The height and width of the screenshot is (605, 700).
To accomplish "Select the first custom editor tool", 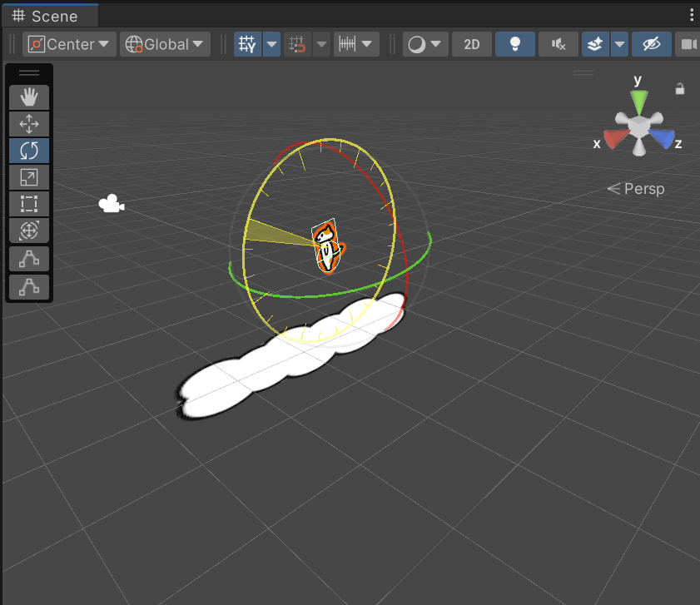I will pyautogui.click(x=29, y=259).
